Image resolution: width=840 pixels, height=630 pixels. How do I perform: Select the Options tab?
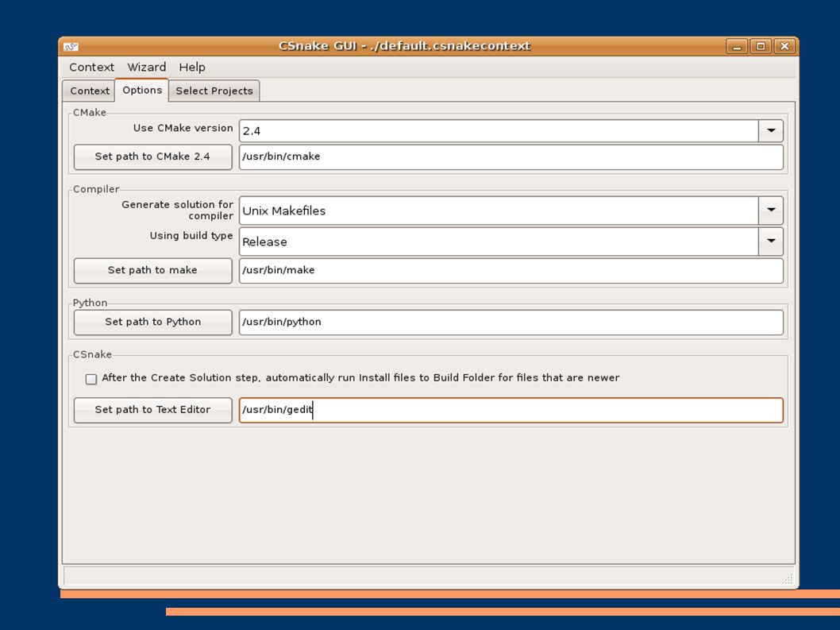click(x=142, y=90)
